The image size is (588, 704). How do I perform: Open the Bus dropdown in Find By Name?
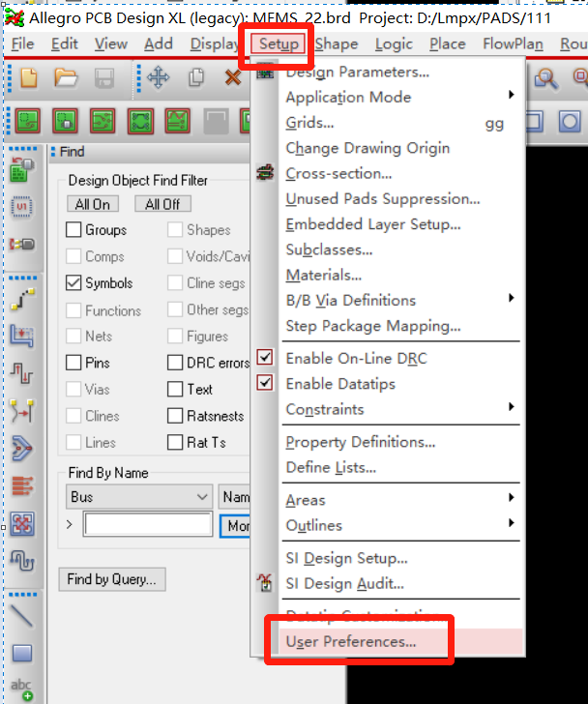tap(139, 497)
